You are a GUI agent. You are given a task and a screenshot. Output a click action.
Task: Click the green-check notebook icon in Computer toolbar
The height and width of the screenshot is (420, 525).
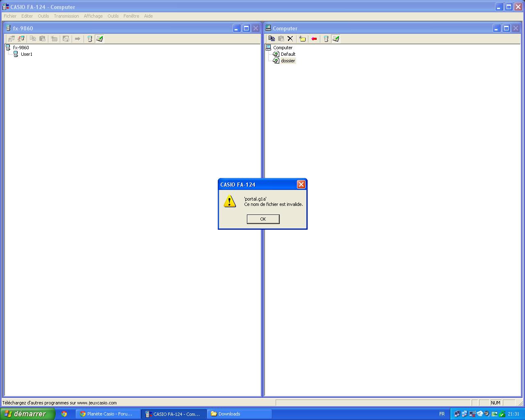coord(336,39)
